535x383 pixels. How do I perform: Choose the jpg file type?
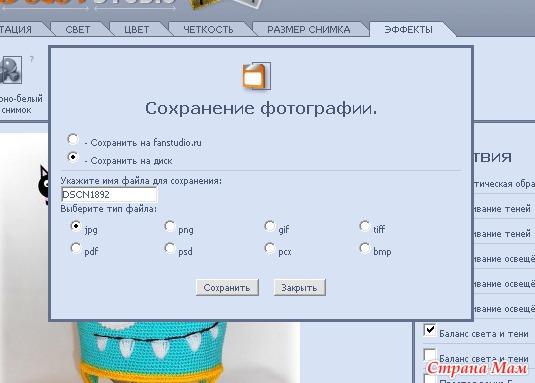click(x=76, y=226)
